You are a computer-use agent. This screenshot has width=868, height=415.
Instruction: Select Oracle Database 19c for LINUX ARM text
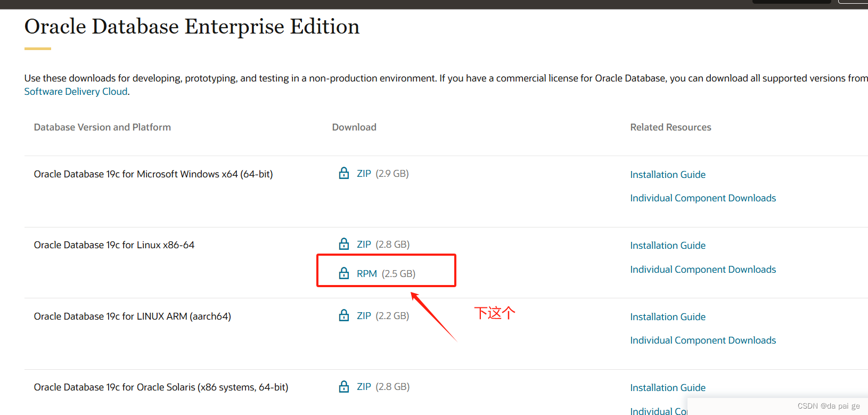(133, 316)
